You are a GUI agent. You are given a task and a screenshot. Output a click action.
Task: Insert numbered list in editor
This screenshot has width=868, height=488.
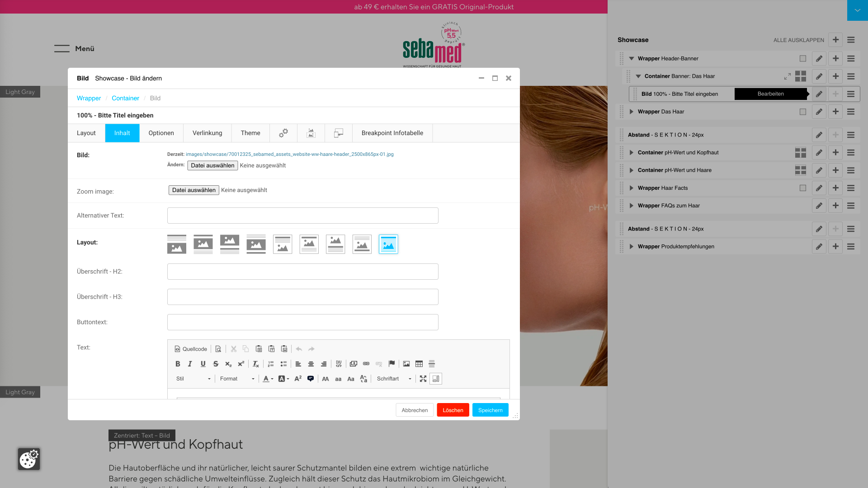[x=271, y=364]
